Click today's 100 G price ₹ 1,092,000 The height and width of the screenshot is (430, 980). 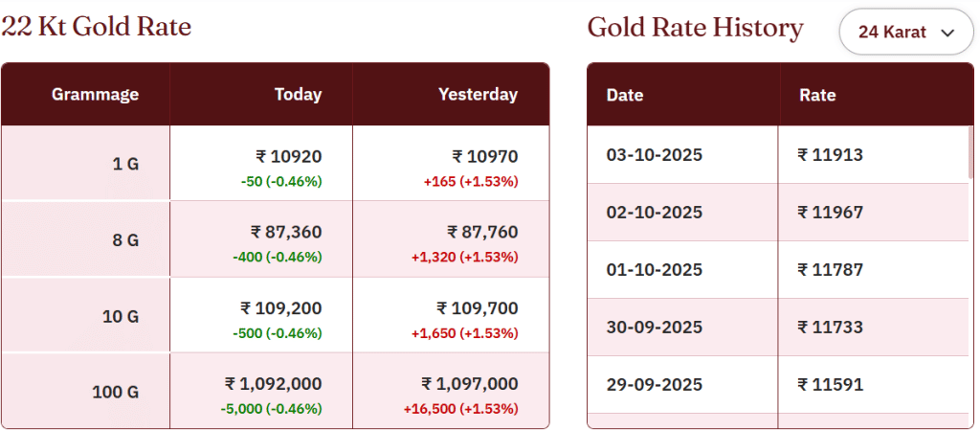click(273, 384)
